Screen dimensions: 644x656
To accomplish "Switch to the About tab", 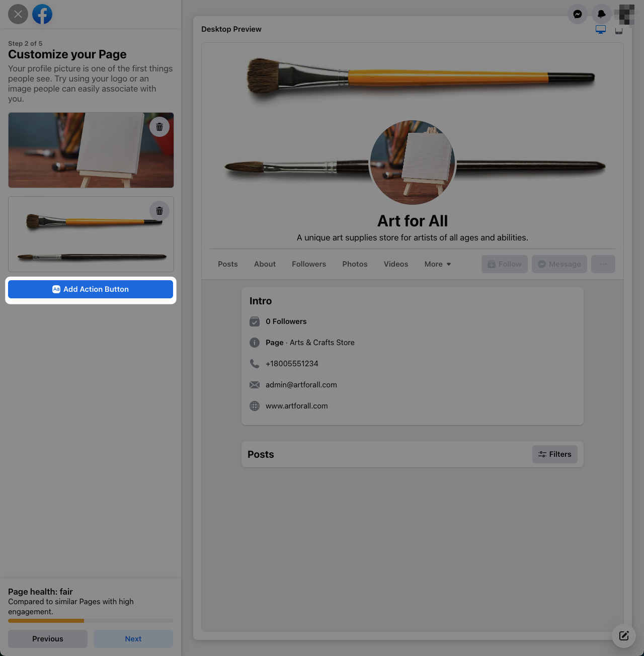I will (x=265, y=264).
